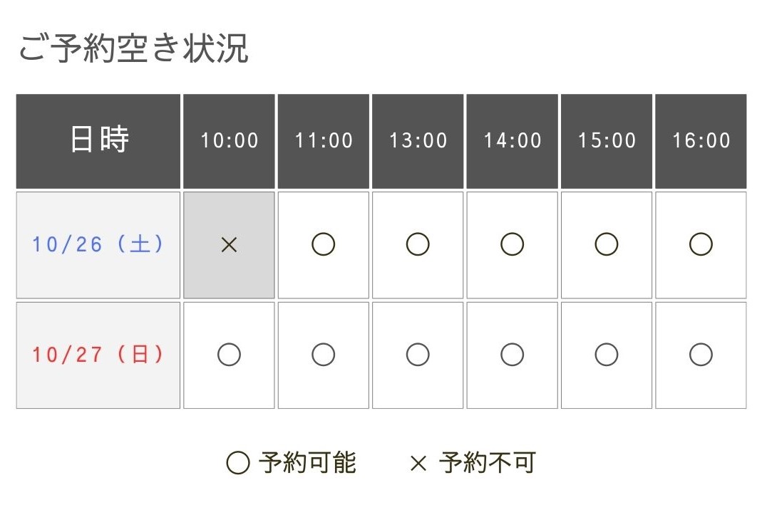Select the 10/27 10:00 available circle
This screenshot has width=762, height=532.
point(229,355)
